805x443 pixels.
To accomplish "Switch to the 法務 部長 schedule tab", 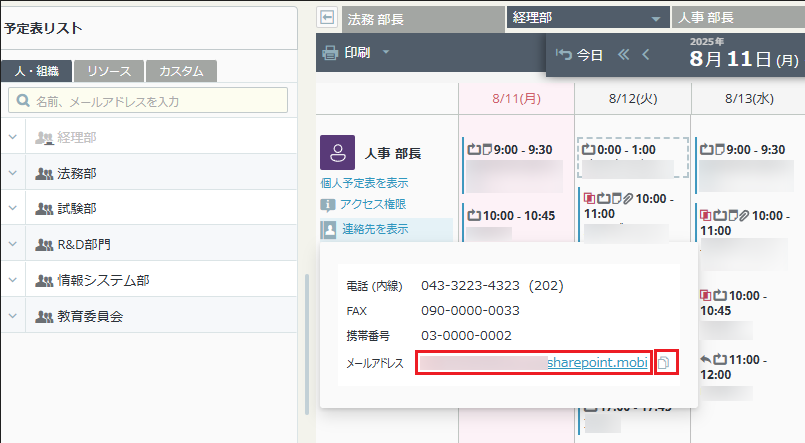I will click(x=423, y=20).
